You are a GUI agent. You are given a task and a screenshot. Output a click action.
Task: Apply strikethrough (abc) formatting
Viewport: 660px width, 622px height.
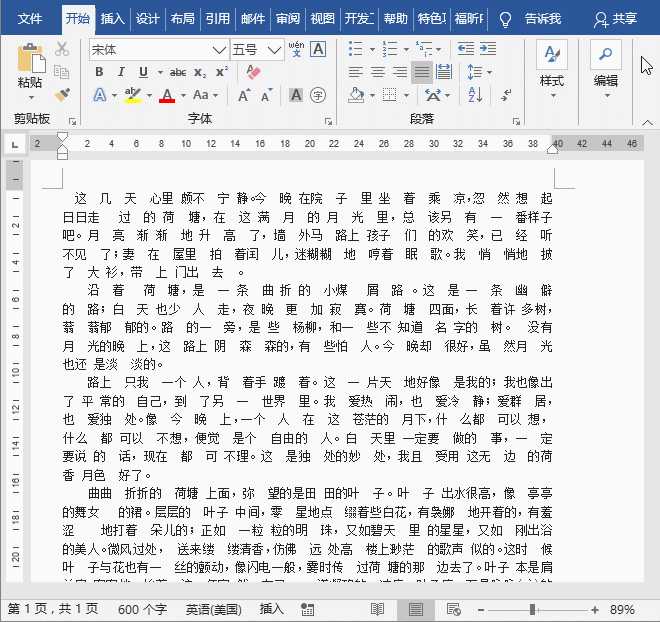(x=178, y=72)
